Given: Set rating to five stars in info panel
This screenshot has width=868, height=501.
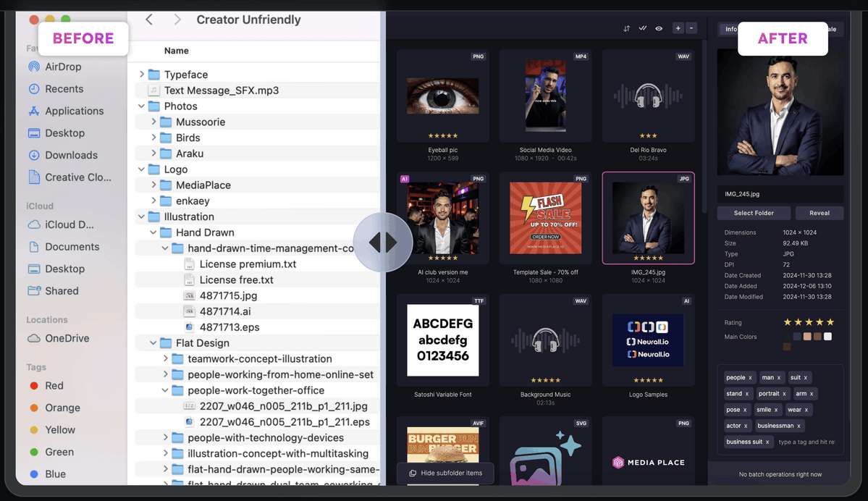Looking at the screenshot, I should pos(830,322).
